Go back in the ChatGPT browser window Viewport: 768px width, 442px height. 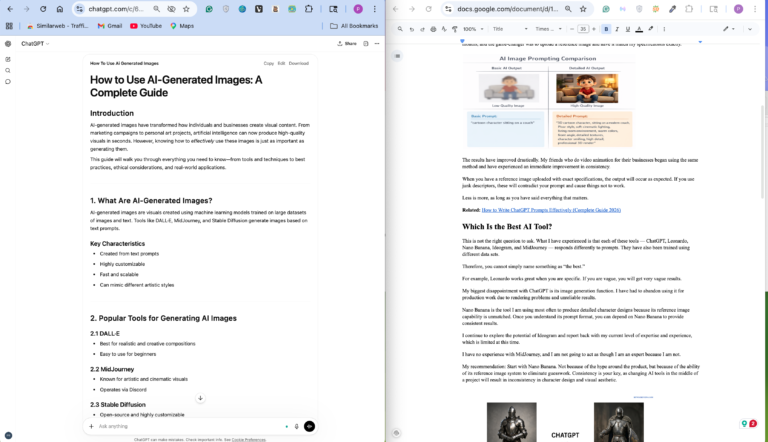point(10,9)
